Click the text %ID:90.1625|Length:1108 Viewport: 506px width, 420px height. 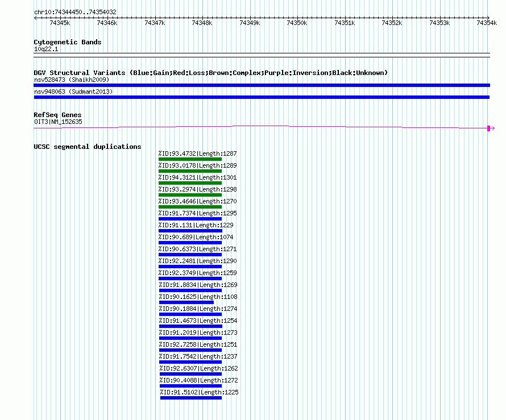198,297
